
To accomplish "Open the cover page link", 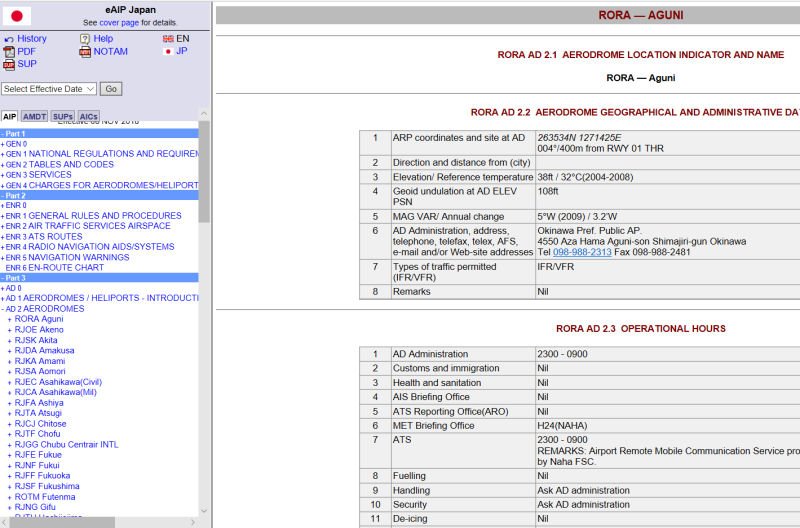I will [119, 22].
